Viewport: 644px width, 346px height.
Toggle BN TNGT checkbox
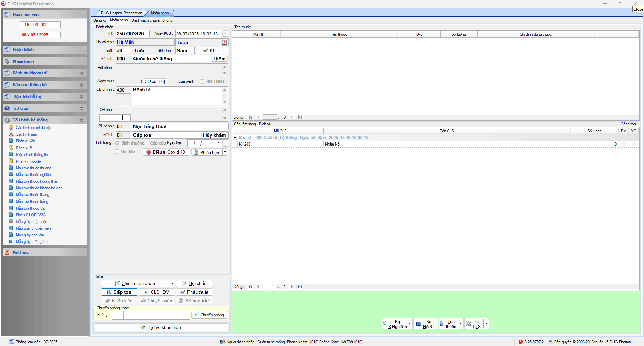click(202, 82)
